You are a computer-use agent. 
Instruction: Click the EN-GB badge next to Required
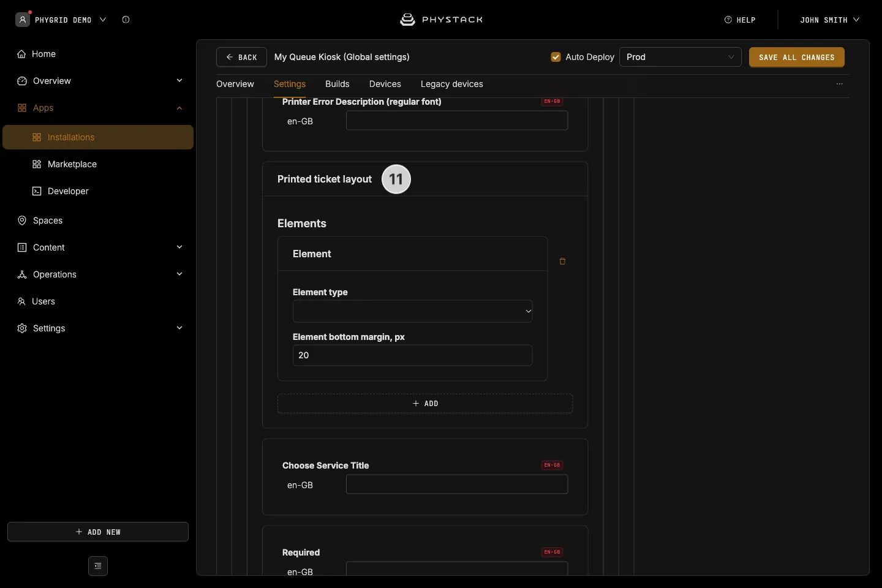(x=552, y=552)
